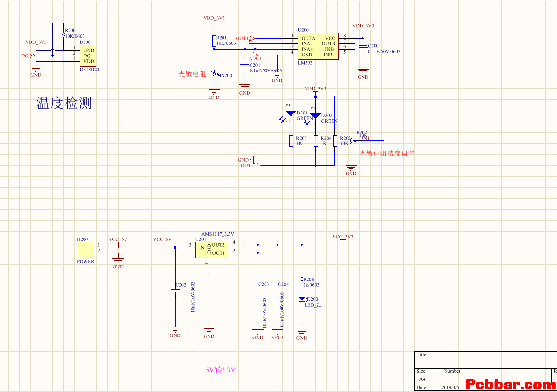The image size is (557, 392).
Task: Click the VDD_3V3 power port above R201
Action: pos(214,20)
